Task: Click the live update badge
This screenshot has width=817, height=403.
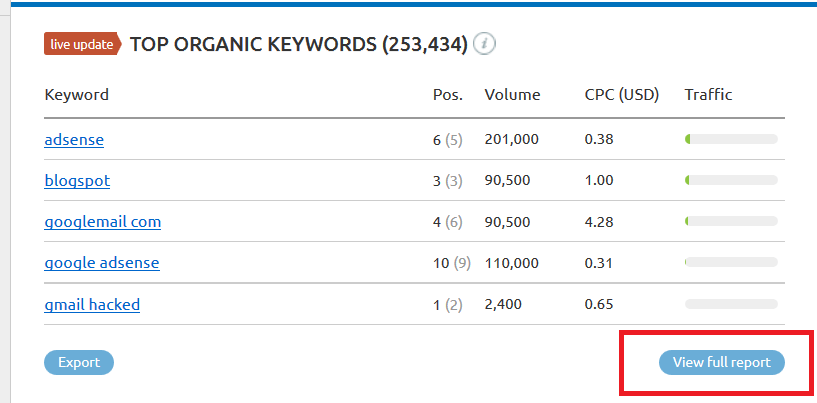Action: click(x=82, y=44)
